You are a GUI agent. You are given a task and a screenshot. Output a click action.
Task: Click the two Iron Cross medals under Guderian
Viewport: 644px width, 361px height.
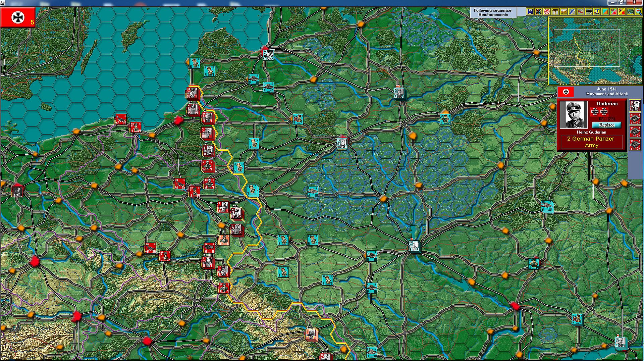click(599, 111)
